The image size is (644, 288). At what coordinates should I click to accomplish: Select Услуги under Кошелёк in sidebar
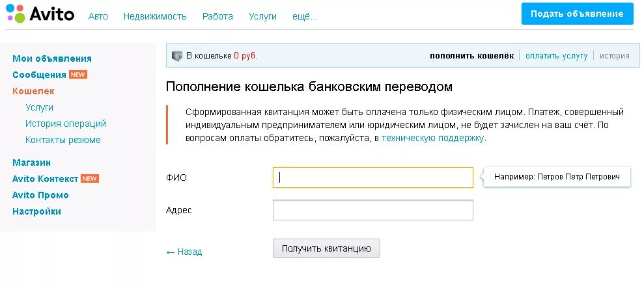[x=40, y=107]
